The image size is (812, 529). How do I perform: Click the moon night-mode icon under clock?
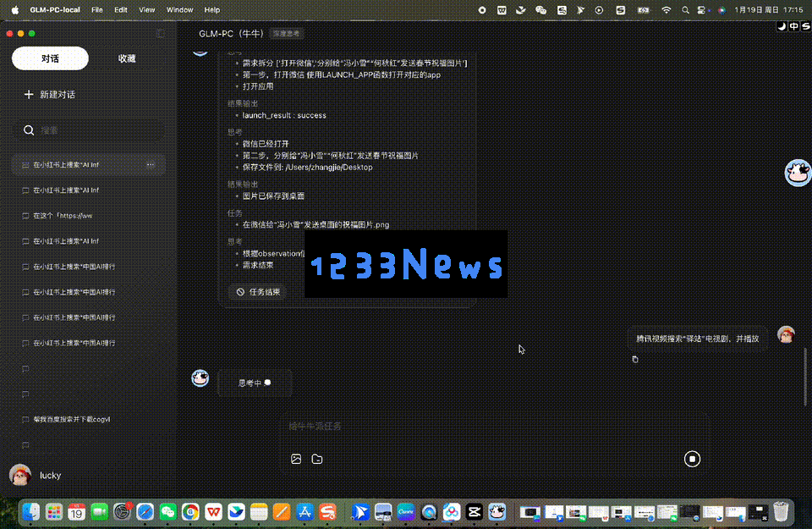tap(782, 26)
